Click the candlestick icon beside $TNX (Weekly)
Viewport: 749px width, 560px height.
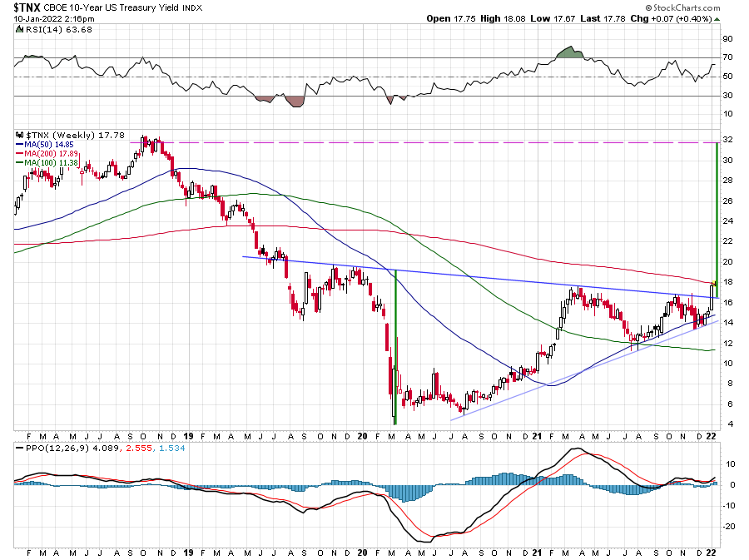20,135
